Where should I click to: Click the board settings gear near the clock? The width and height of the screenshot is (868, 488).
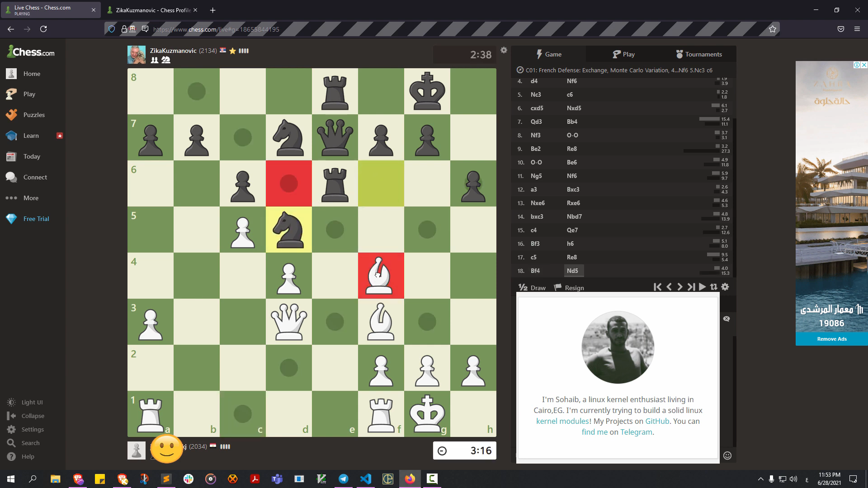[x=504, y=50]
